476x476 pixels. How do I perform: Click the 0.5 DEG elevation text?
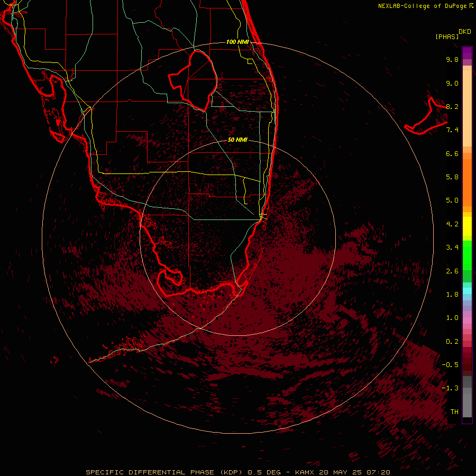pos(264,472)
